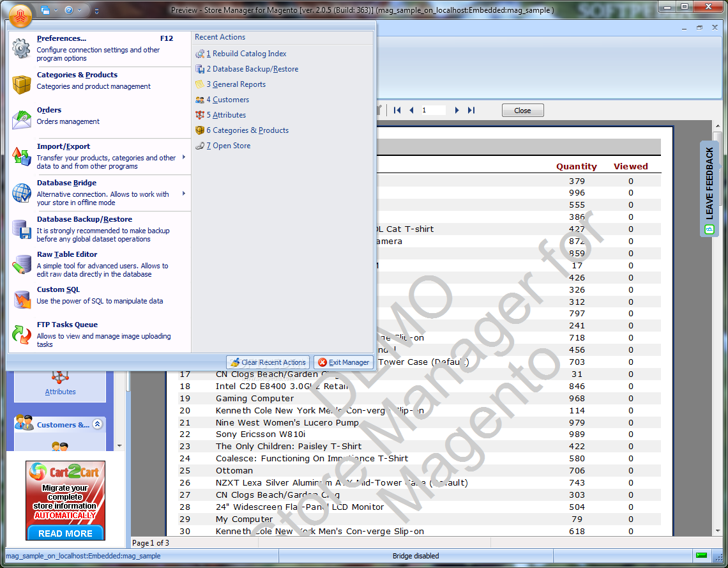Click page number input field
The height and width of the screenshot is (568, 728).
pos(433,110)
